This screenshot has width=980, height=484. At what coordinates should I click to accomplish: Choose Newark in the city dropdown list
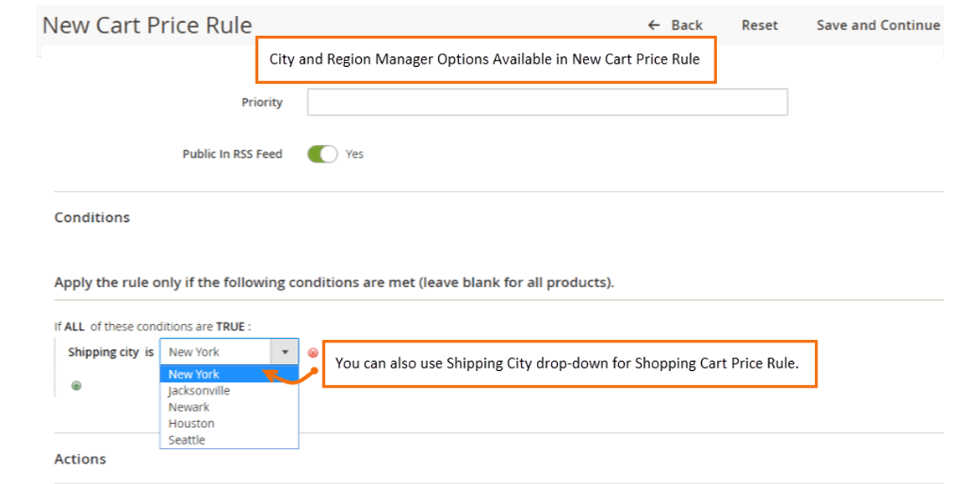click(189, 407)
